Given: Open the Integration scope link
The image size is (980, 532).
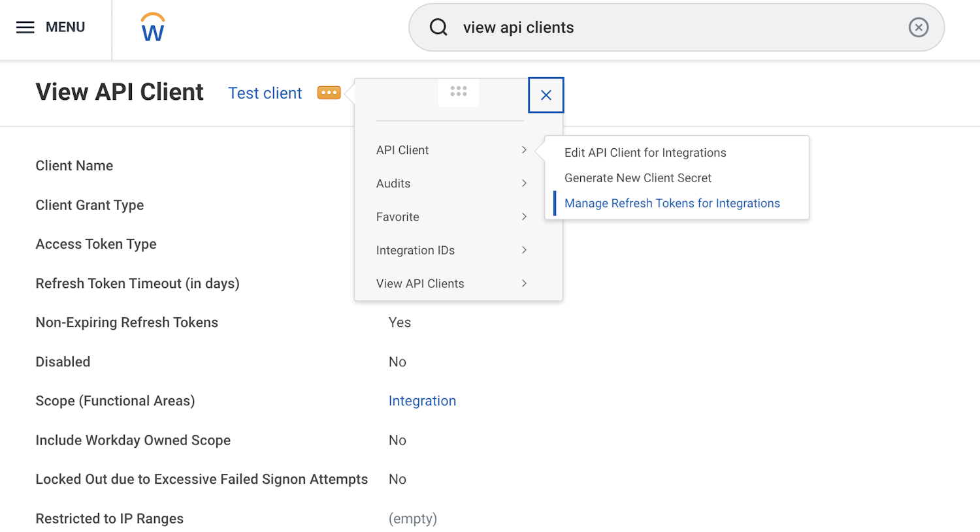Looking at the screenshot, I should (422, 401).
